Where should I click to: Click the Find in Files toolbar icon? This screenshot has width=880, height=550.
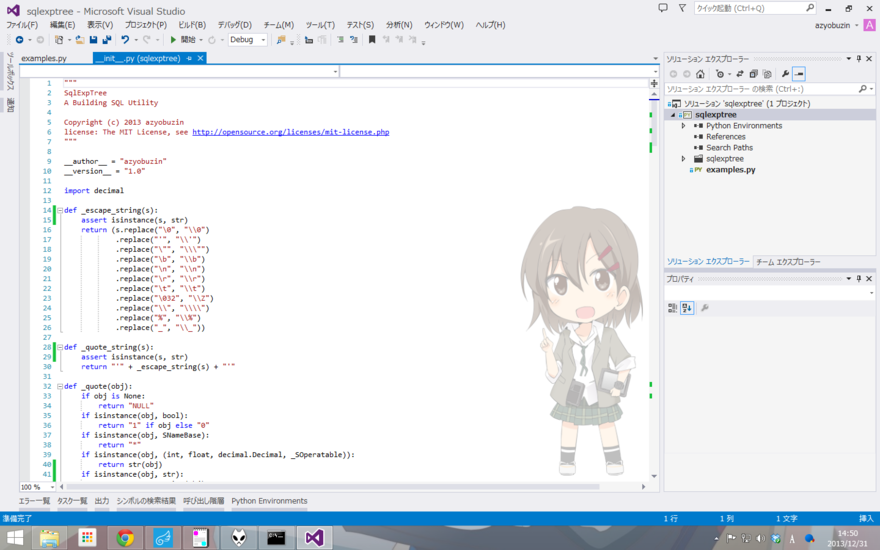click(281, 40)
